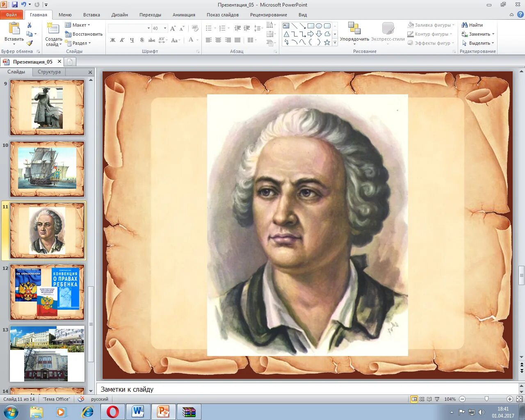The image size is (525, 420).
Task: Toggle underline Ч formatting
Action: (x=132, y=40)
